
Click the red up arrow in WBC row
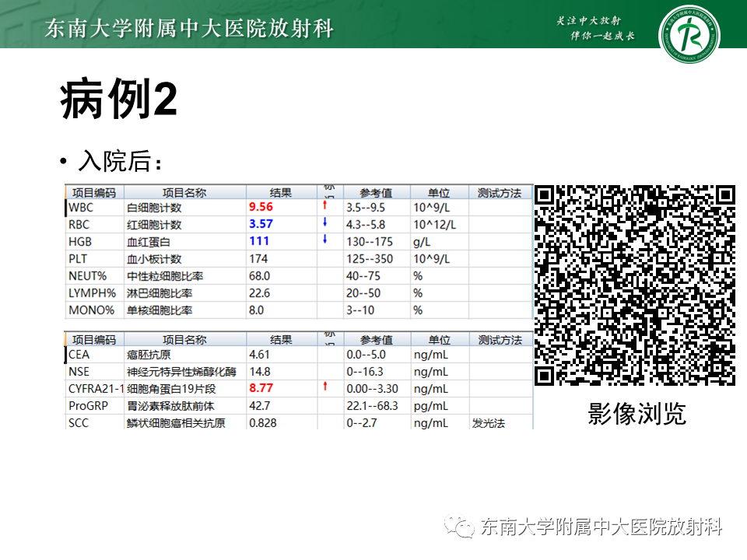325,205
